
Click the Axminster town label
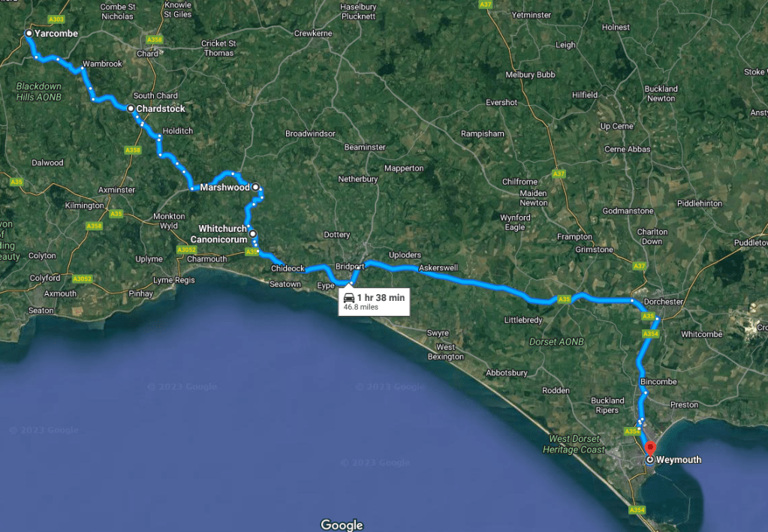click(x=116, y=190)
